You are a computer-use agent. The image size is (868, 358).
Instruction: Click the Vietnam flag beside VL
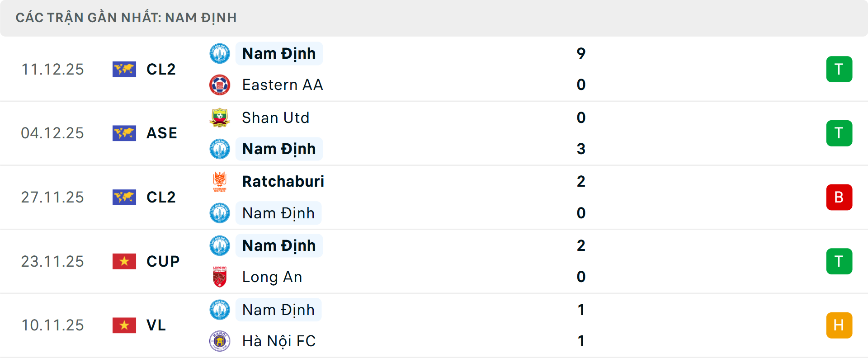(x=124, y=325)
